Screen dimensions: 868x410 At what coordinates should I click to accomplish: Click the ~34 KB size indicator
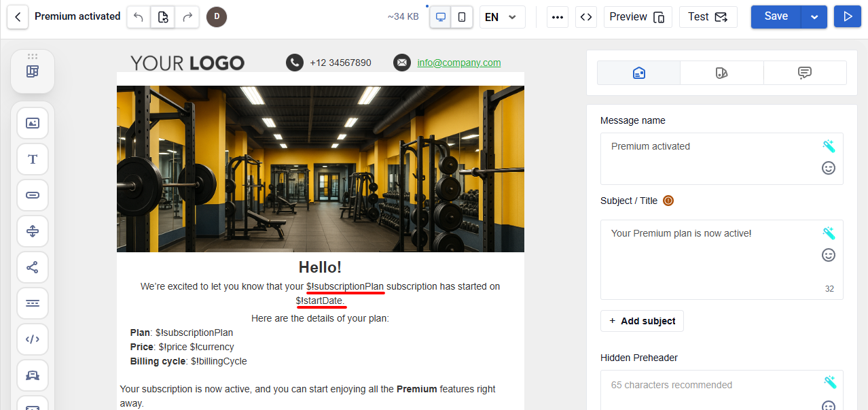pyautogui.click(x=403, y=17)
